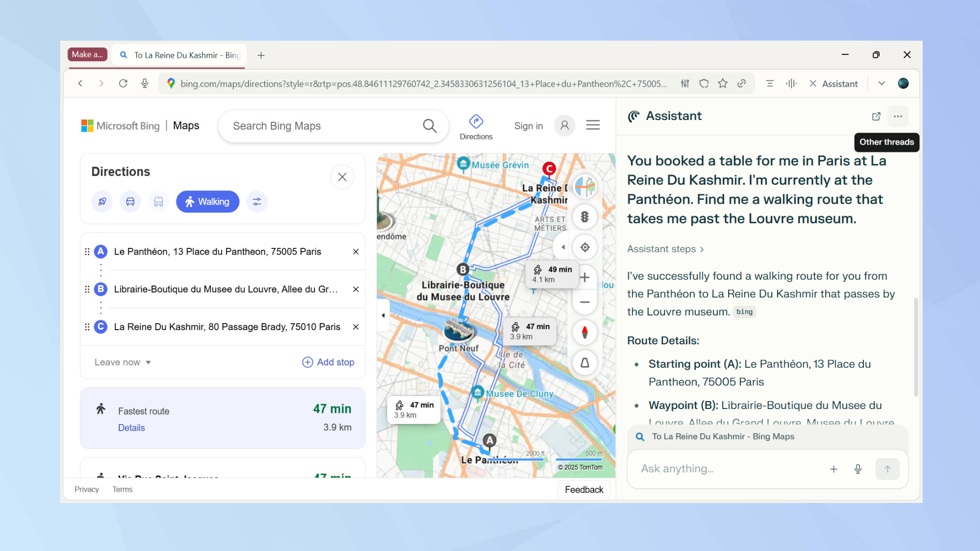
Task: Open the map style selector globe icon
Action: (584, 187)
